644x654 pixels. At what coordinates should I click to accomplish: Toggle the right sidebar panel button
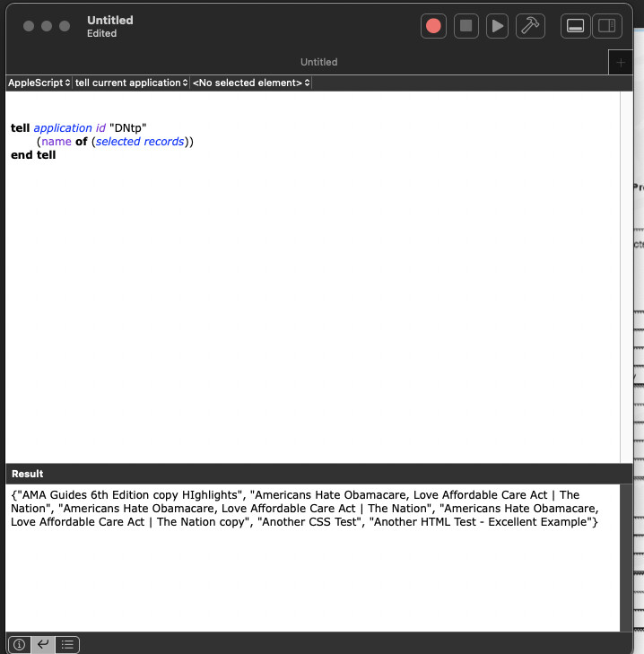[606, 26]
